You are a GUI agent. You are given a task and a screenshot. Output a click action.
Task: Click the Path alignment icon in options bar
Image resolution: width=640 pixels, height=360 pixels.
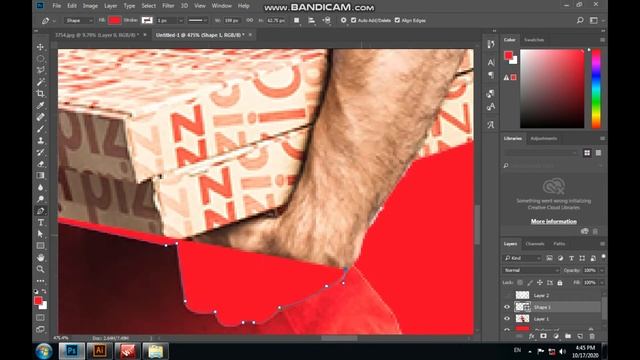pos(311,20)
